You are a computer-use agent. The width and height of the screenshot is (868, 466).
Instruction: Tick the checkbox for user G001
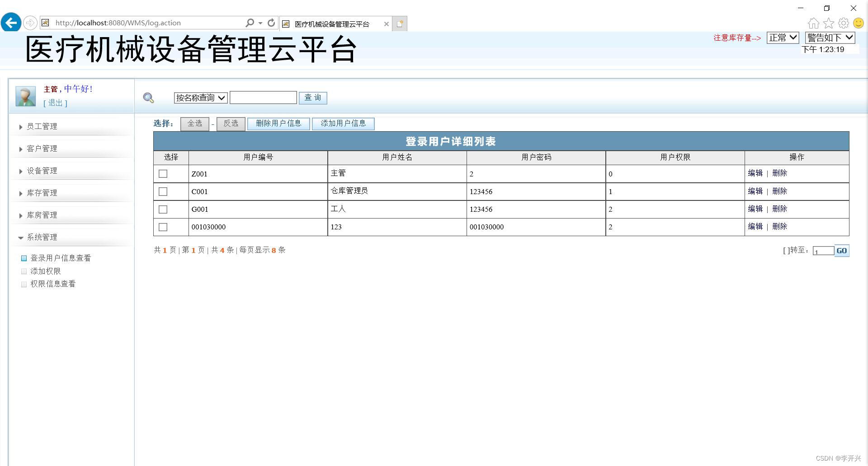coord(163,209)
